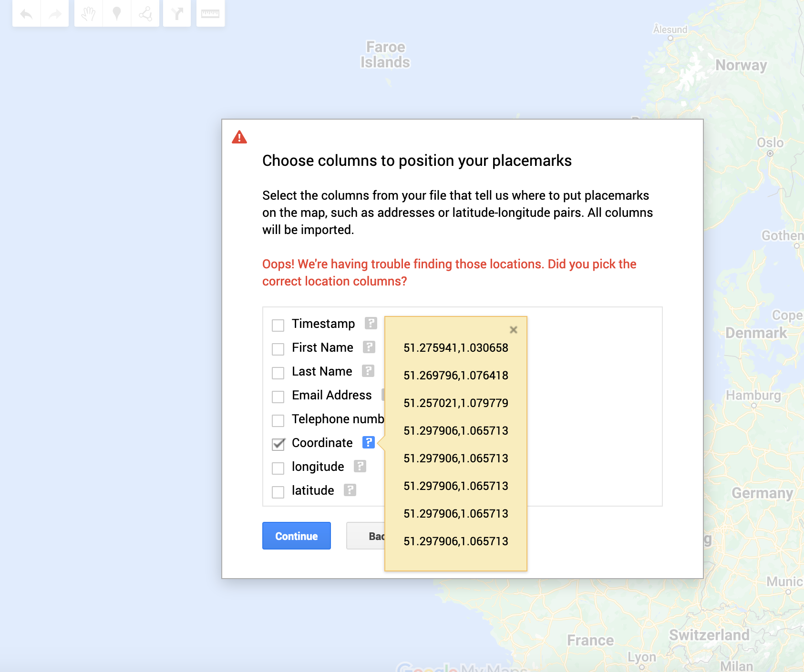Uncheck the Coordinate column checkbox
This screenshot has height=672, width=804.
[x=278, y=444]
